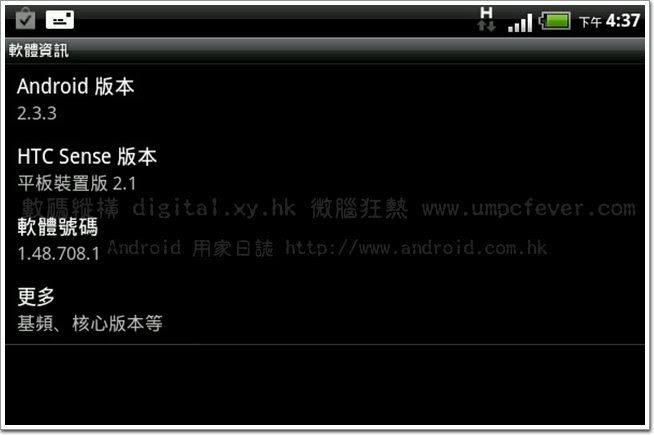Tap the H mobile data indicator
Image resolution: width=654 pixels, height=435 pixels.
[486, 20]
